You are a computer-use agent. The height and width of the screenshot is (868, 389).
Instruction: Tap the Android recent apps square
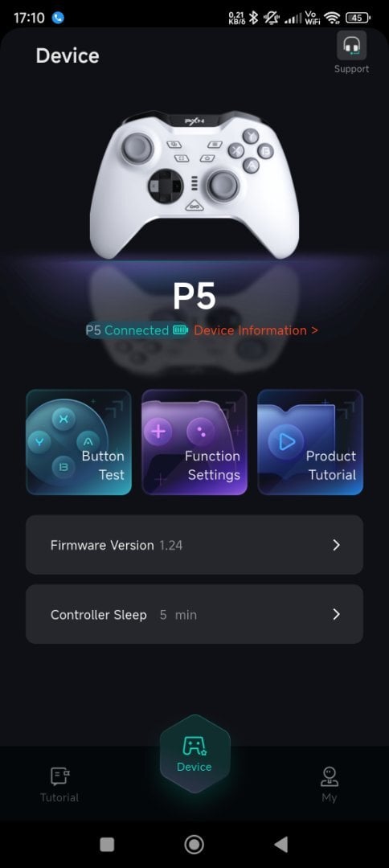[x=107, y=844]
